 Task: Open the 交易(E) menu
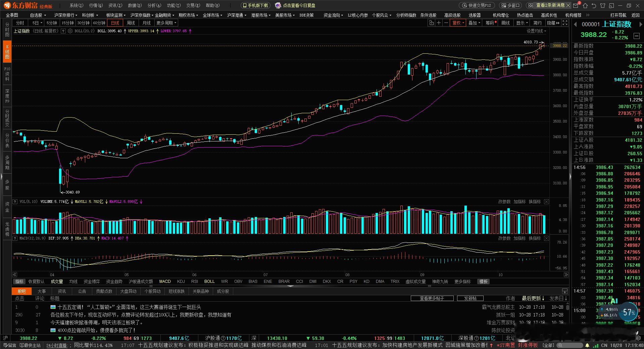coord(193,5)
